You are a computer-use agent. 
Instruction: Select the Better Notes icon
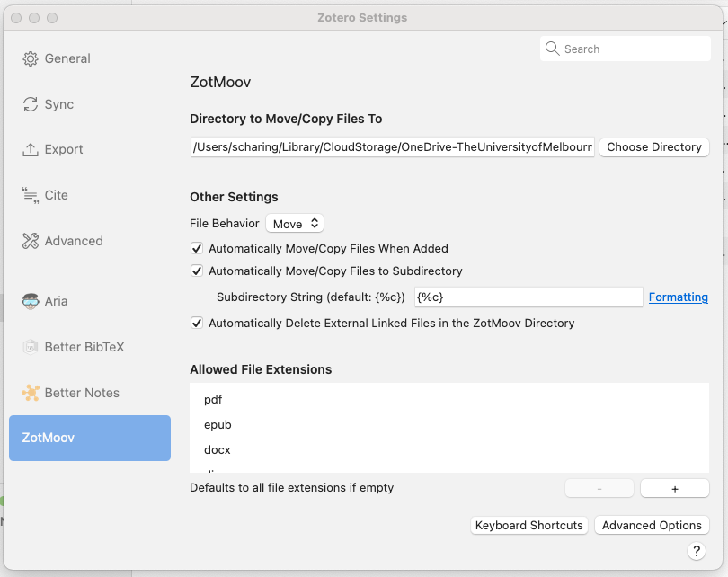pyautogui.click(x=31, y=393)
